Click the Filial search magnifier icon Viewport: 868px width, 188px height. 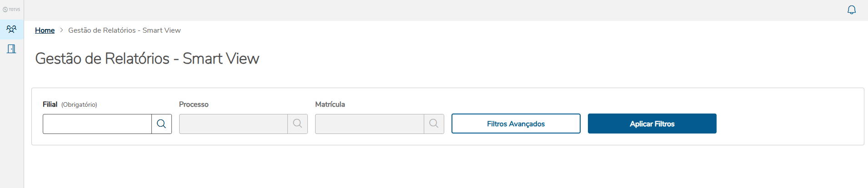(x=161, y=124)
